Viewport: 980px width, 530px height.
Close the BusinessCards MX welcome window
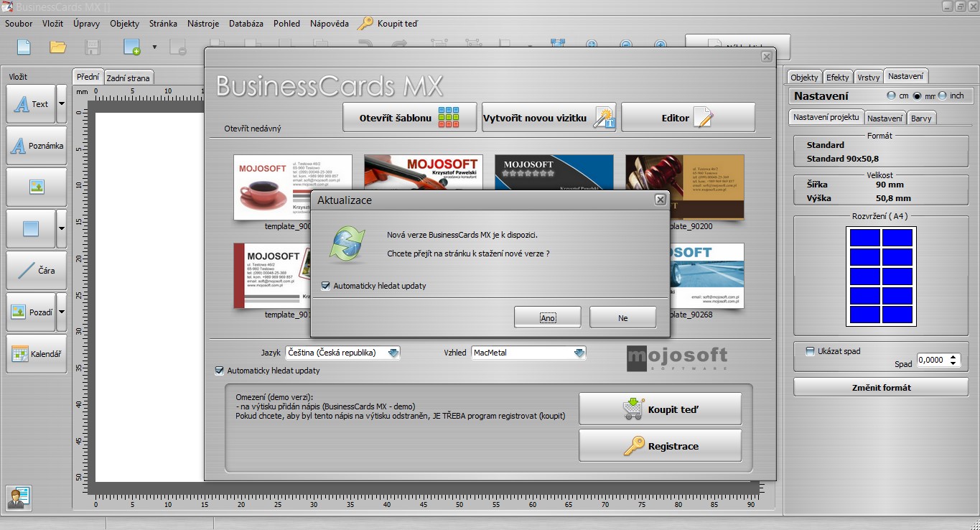point(767,57)
